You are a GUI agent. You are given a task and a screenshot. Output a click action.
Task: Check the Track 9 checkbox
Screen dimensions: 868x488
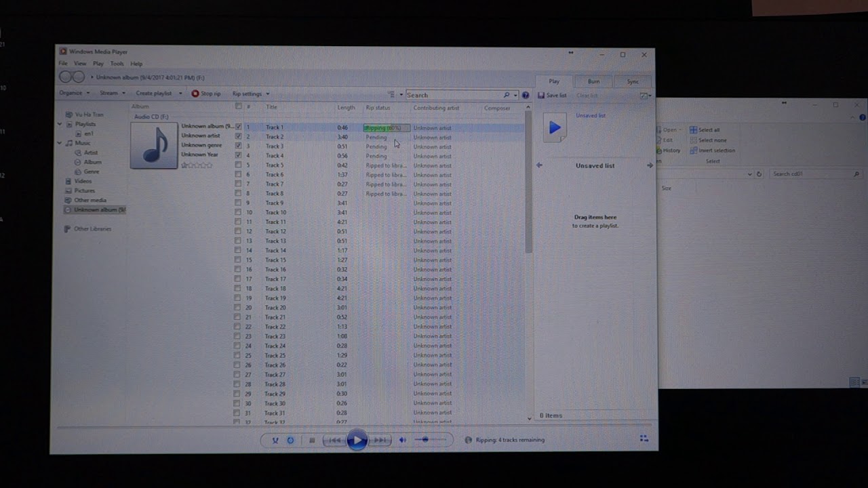pyautogui.click(x=238, y=203)
